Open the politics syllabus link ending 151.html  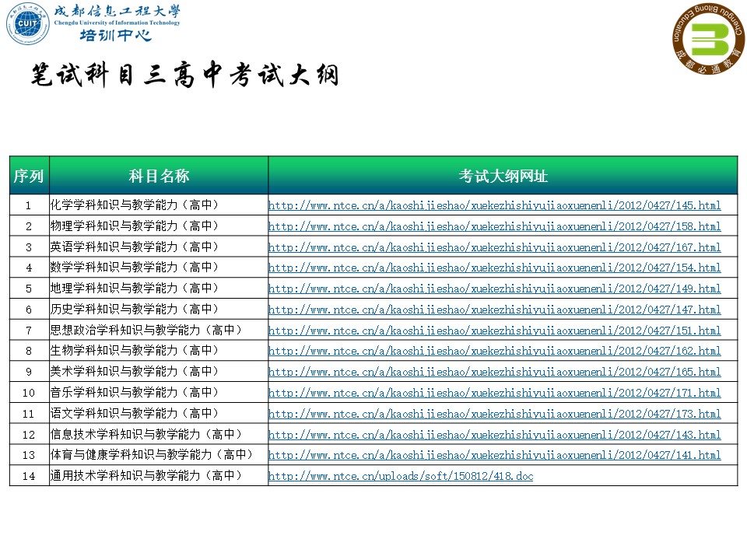point(494,331)
